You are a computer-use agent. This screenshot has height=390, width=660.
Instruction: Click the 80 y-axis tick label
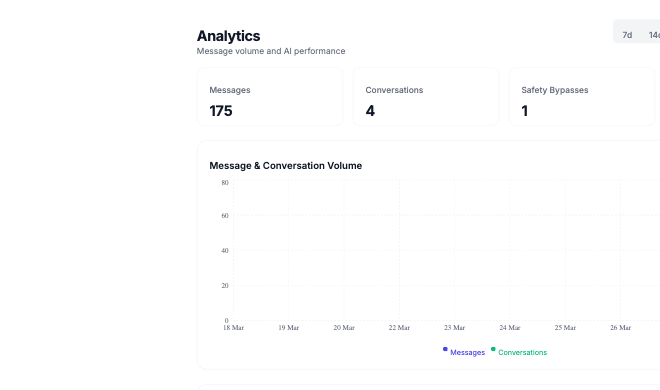tap(225, 183)
